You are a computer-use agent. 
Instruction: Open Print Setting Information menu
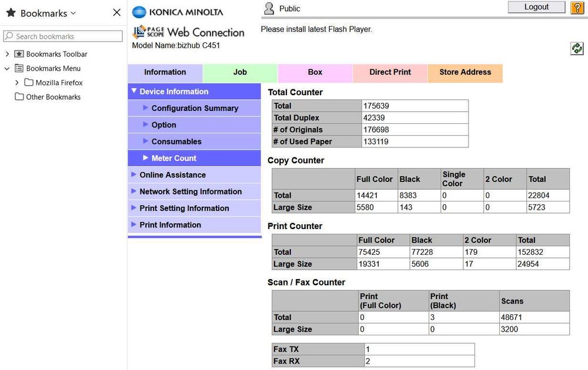pyautogui.click(x=194, y=208)
